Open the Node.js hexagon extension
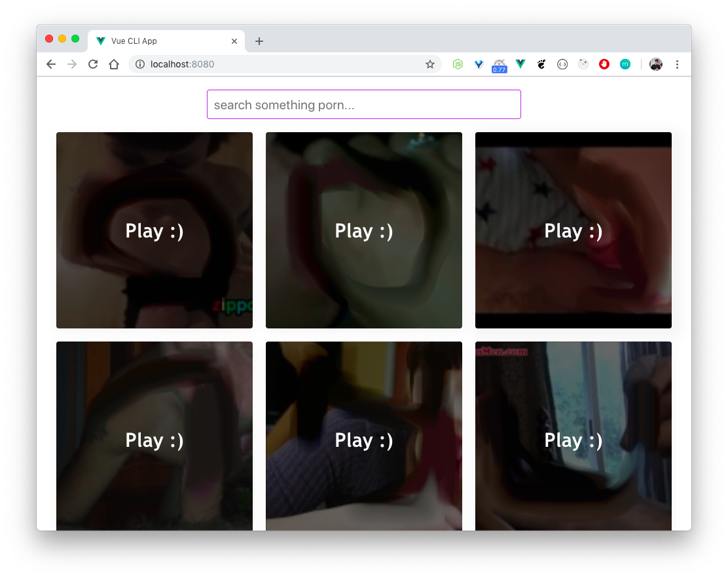 458,64
